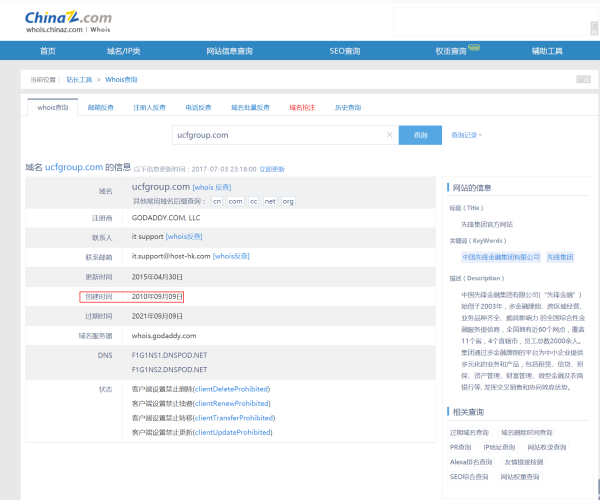
Task: Follow the Whois查询 breadcrumb link
Action: pyautogui.click(x=121, y=80)
